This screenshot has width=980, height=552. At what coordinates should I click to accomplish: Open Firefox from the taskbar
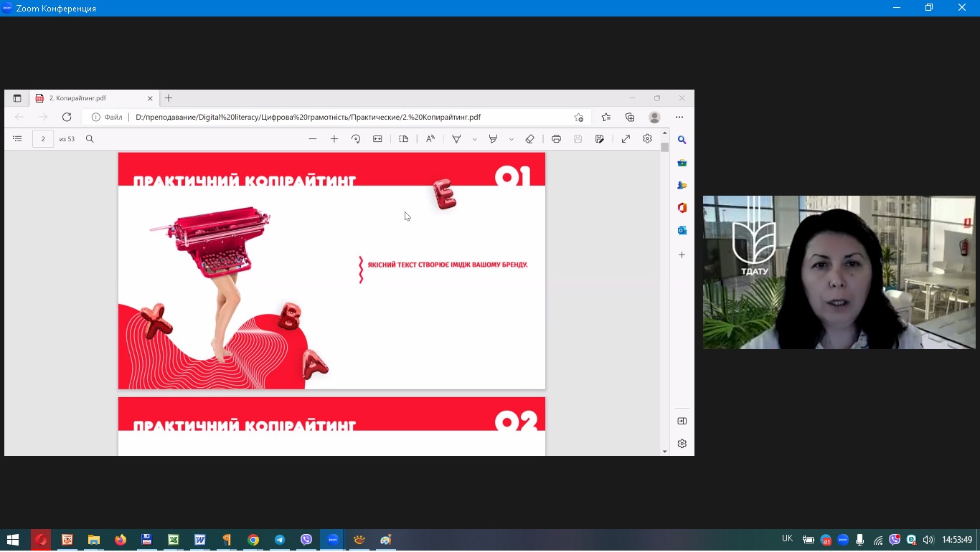coord(121,540)
